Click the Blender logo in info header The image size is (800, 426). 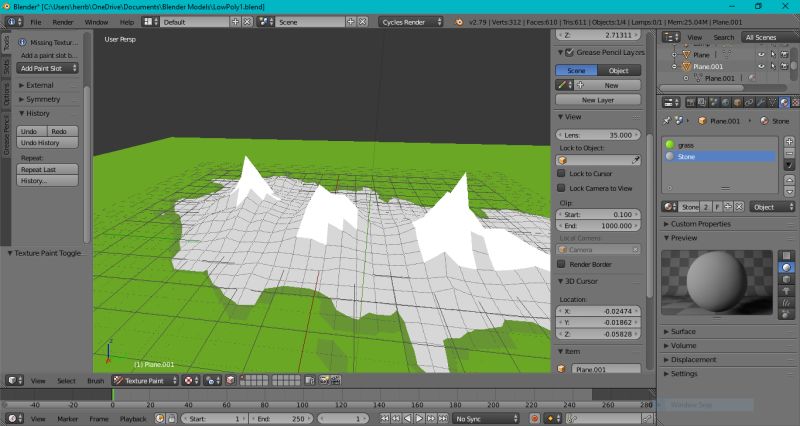459,22
